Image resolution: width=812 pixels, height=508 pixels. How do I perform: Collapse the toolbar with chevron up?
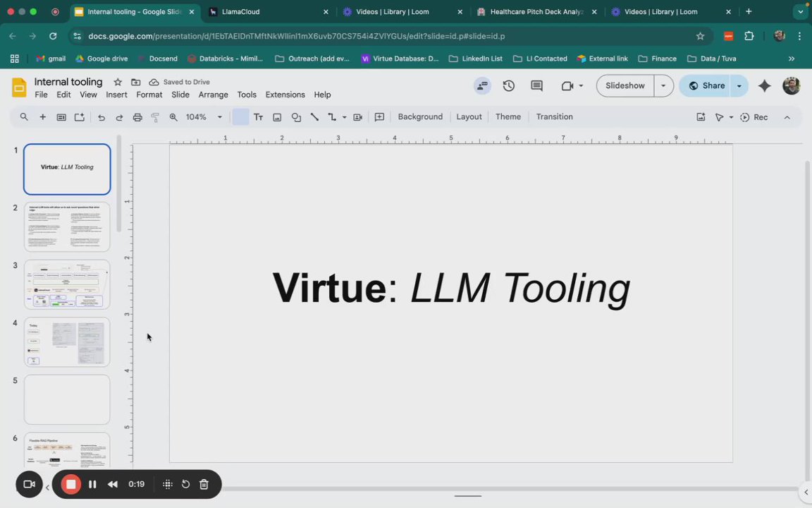(787, 117)
